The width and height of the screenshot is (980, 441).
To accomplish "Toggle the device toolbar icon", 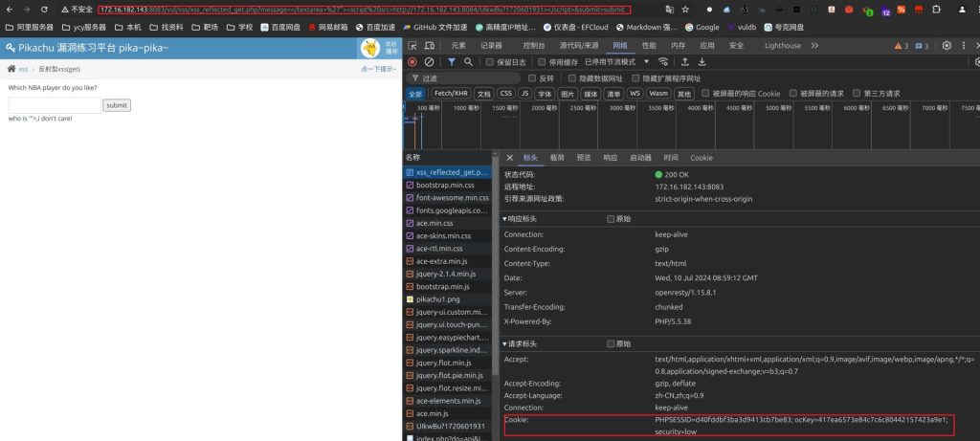I will (x=430, y=46).
